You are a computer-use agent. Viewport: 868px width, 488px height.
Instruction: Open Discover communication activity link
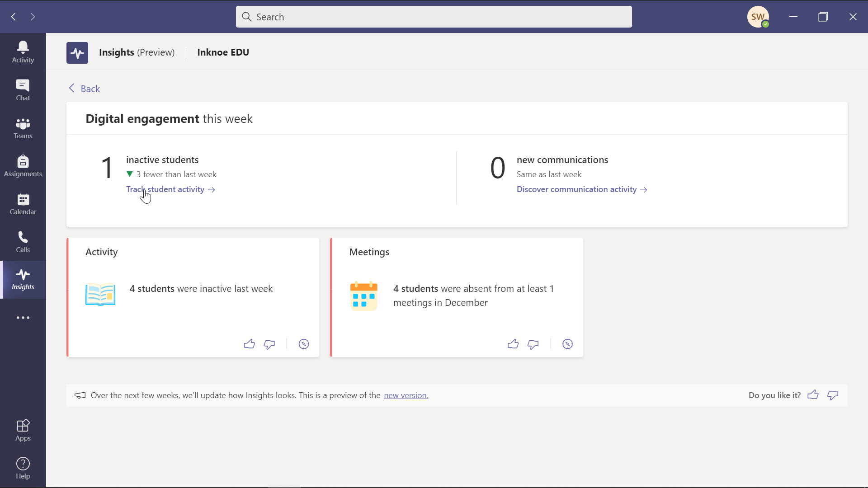click(582, 189)
